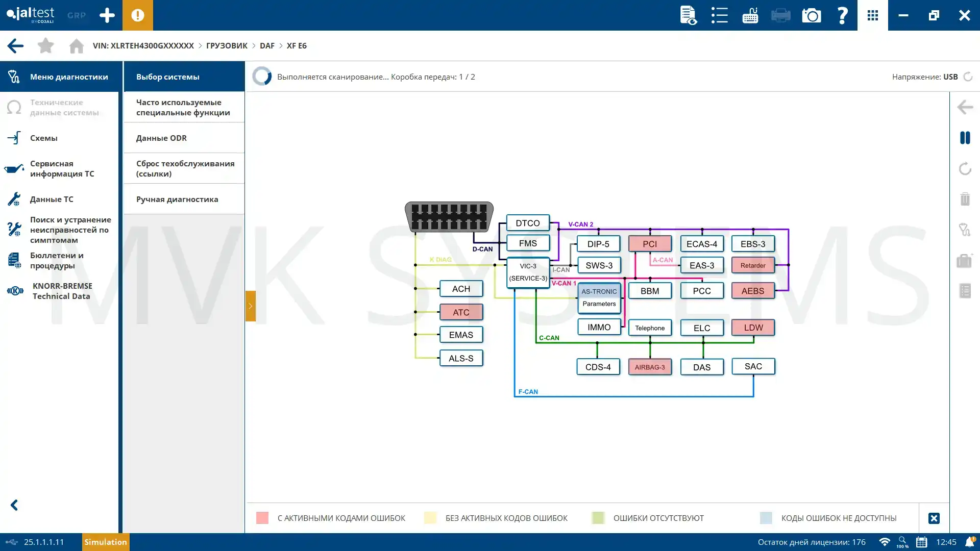Open Схемы menu item
Screen dimensions: 980x551
pyautogui.click(x=59, y=138)
